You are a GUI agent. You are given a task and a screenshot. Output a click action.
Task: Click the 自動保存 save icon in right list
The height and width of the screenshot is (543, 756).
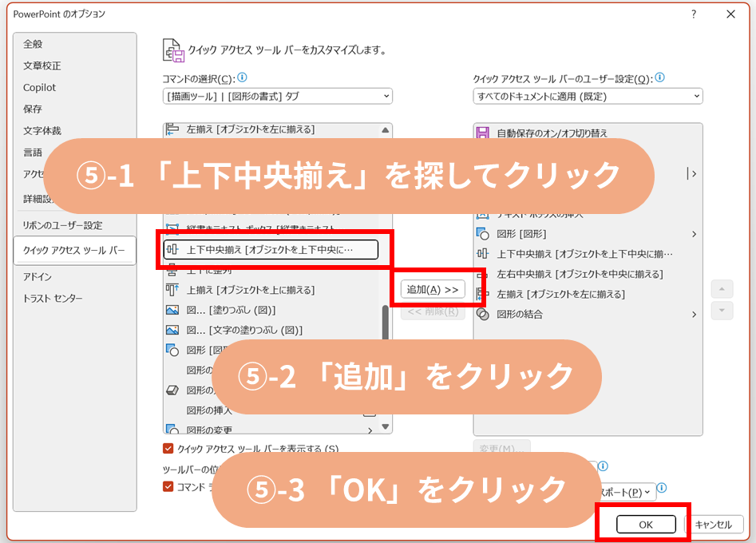pyautogui.click(x=481, y=133)
